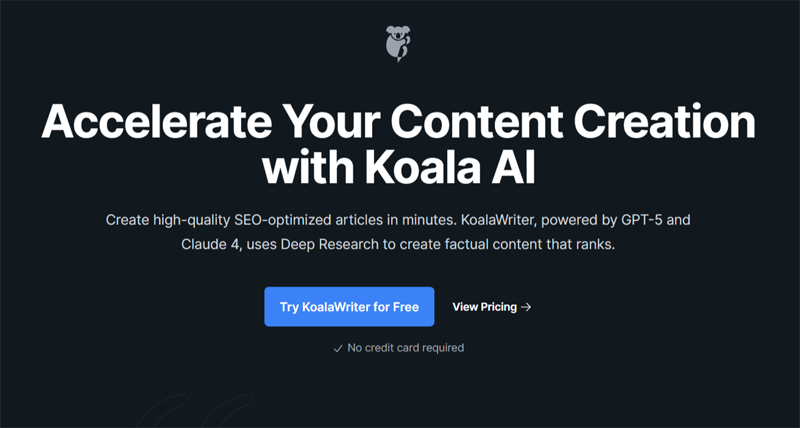Click the word Accelerate in the headline
The image size is (800, 428).
point(155,122)
